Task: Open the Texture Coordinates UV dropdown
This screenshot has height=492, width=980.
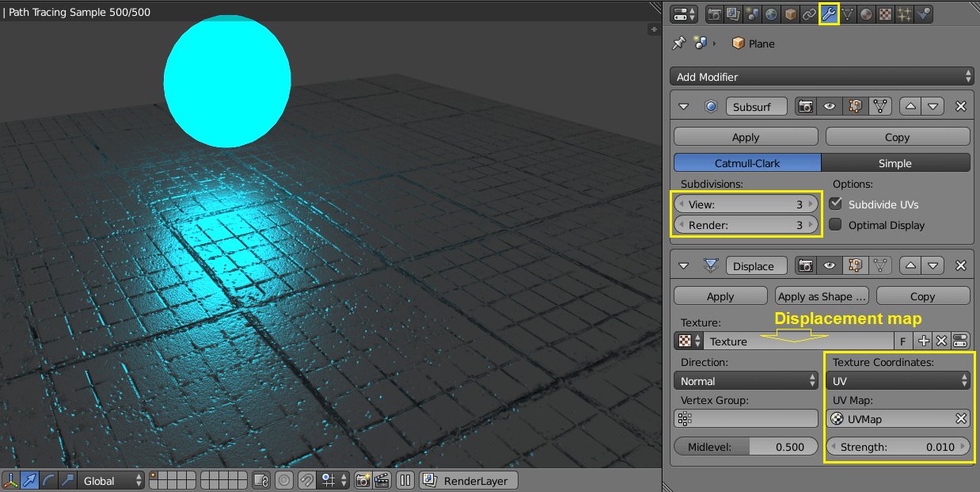Action: point(898,381)
